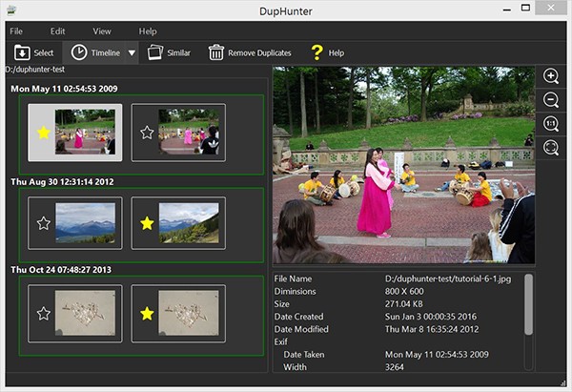
Task: Show the preview at 1:1 actual size
Action: point(551,124)
